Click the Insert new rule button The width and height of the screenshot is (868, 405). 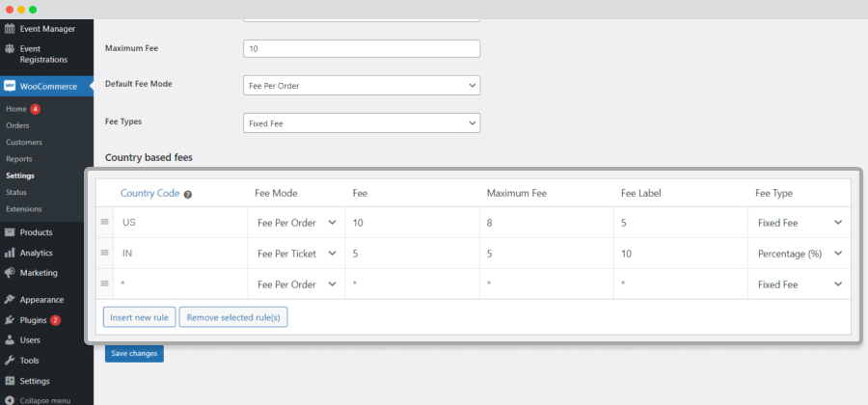[x=140, y=317]
